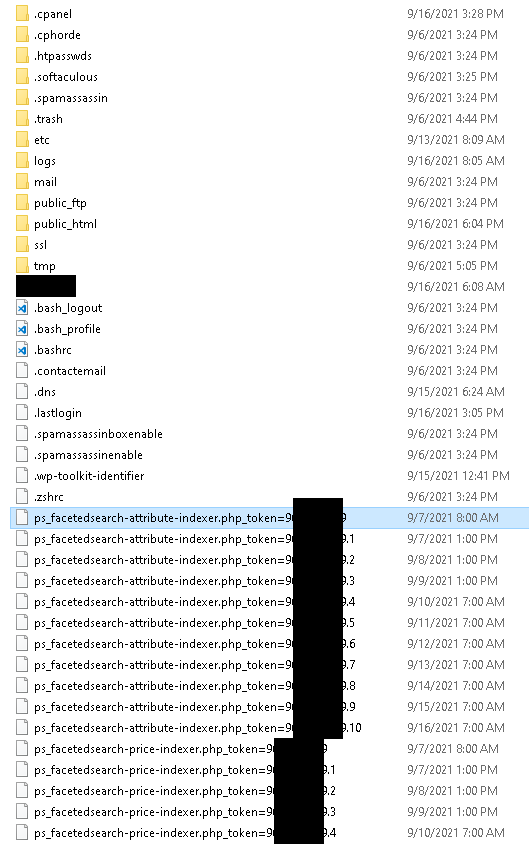The height and width of the screenshot is (844, 529).
Task: Select the mail folder name
Action: coord(45,182)
